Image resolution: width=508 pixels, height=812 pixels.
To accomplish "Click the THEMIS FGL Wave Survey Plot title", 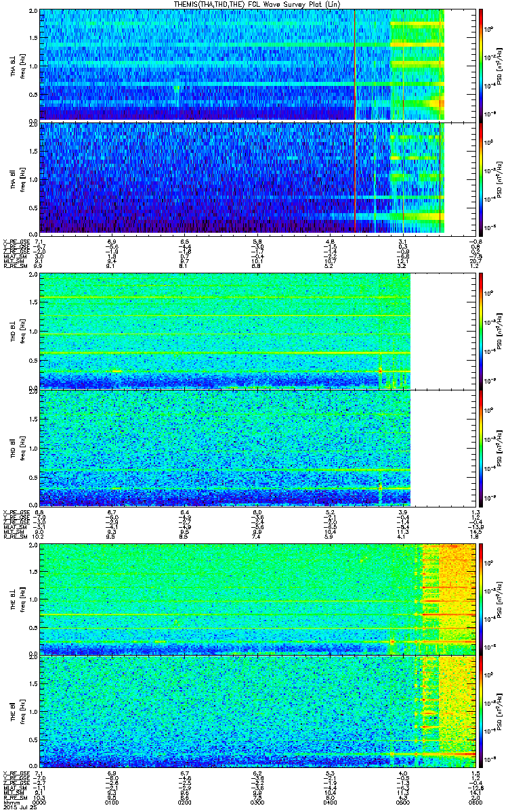I will (257, 5).
